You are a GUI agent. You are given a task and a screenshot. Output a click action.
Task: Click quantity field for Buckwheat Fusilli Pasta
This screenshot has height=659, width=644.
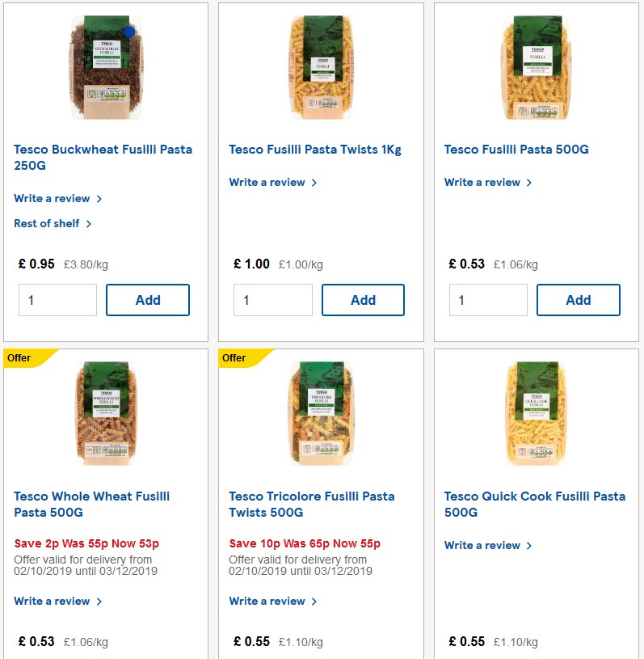tap(57, 299)
